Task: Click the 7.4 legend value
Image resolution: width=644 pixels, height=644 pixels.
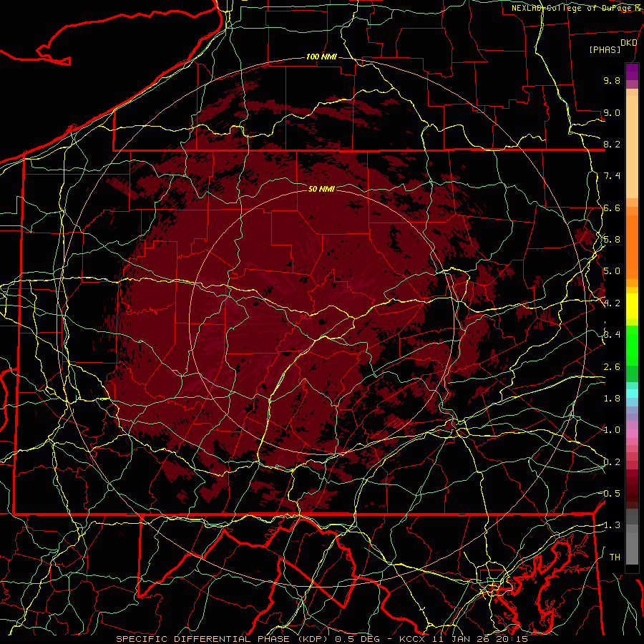Action: pyautogui.click(x=612, y=176)
